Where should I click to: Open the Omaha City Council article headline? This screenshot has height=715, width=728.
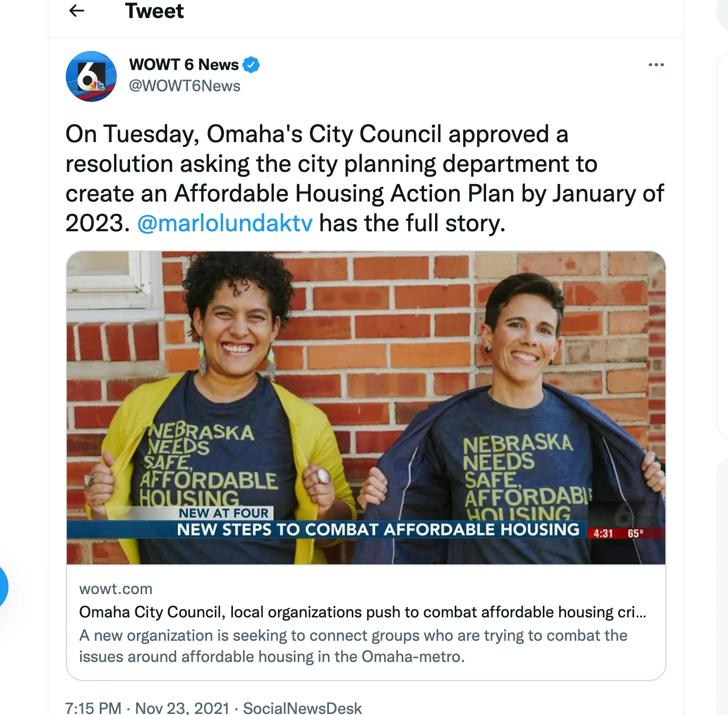(x=362, y=612)
